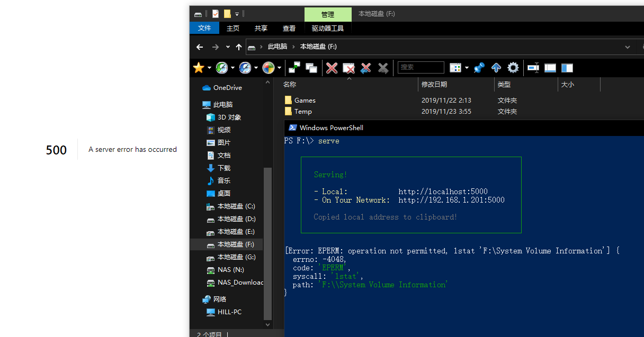This screenshot has height=337, width=644.
Task: Select the Games folder
Action: (305, 101)
